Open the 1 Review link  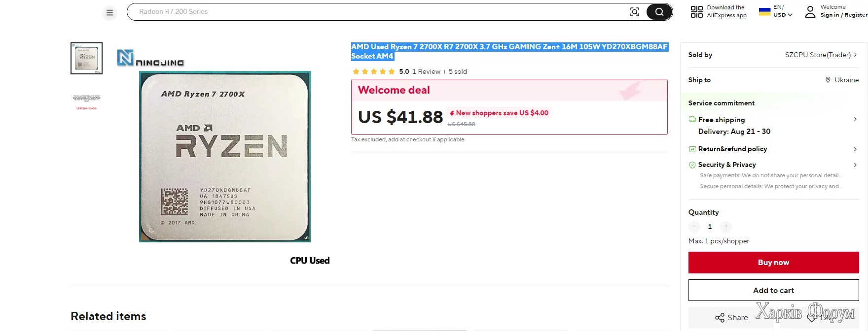tap(426, 71)
